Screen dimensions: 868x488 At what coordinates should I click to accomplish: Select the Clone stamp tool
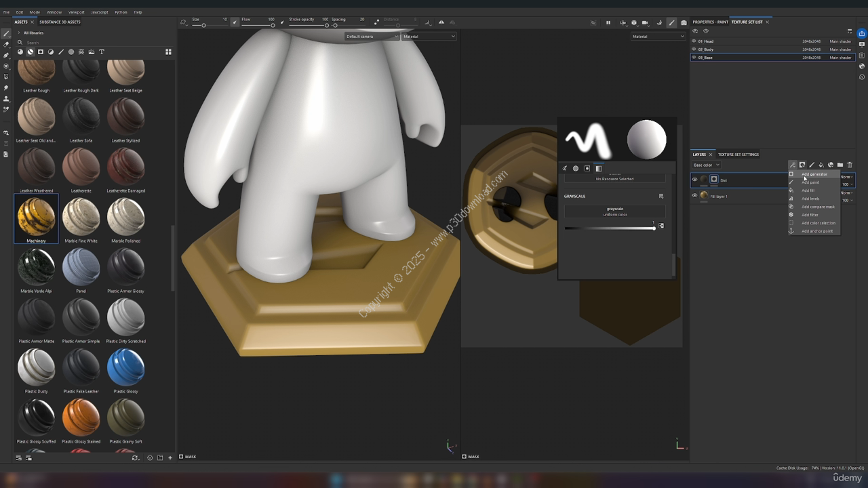click(6, 98)
